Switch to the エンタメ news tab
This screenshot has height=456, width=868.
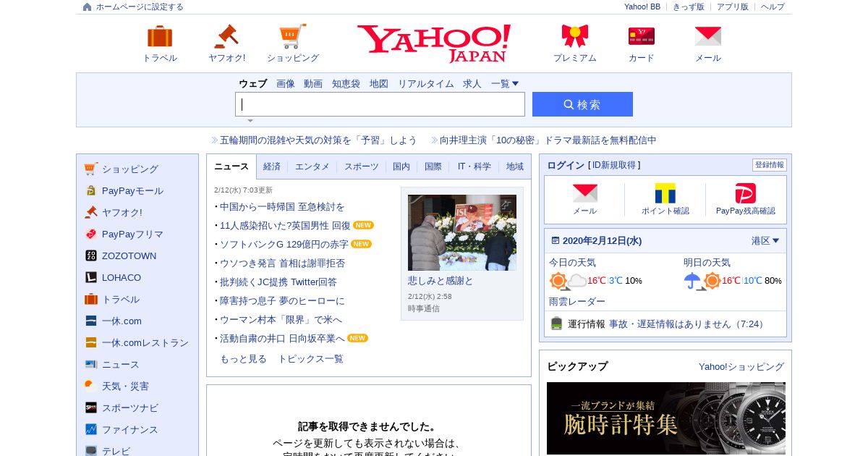pyautogui.click(x=312, y=166)
